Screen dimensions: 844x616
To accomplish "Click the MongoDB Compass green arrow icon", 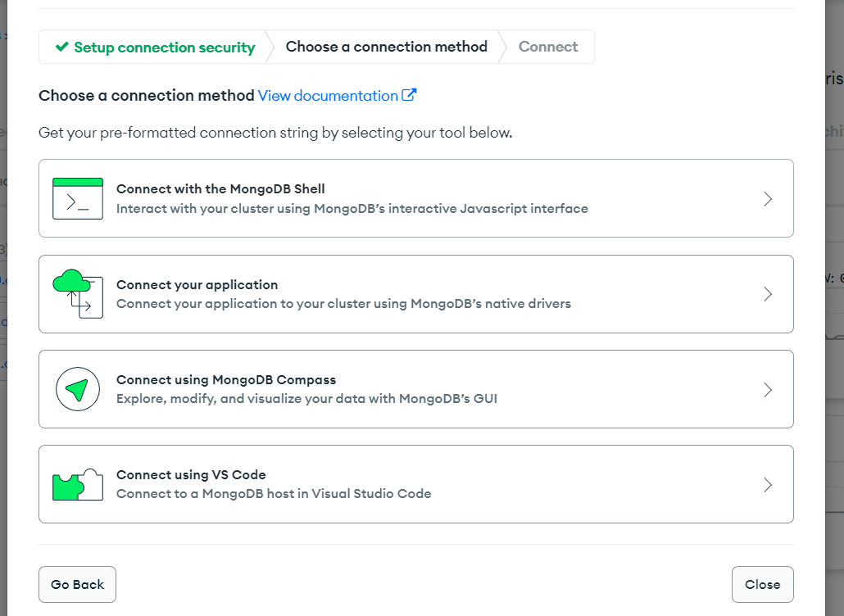I will (x=76, y=388).
